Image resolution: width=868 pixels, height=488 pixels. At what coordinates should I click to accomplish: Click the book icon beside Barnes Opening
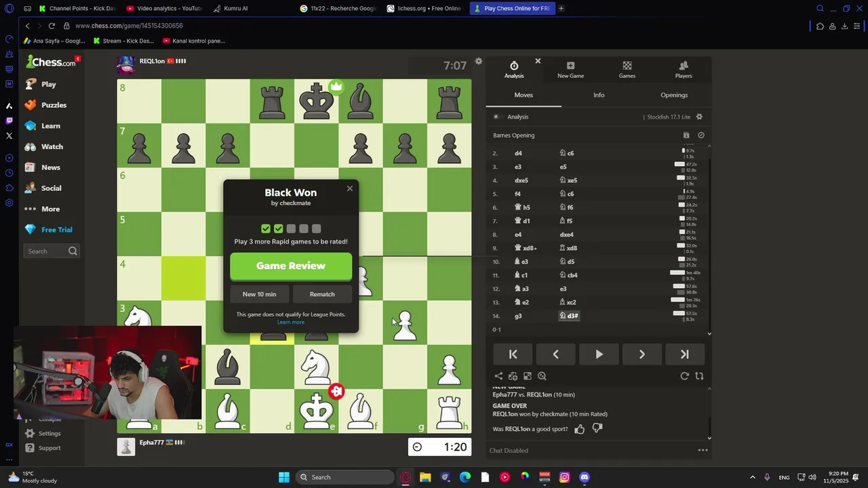point(686,136)
